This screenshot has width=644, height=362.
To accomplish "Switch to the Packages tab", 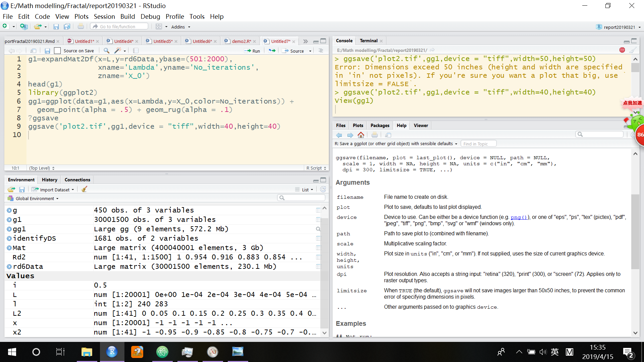I will click(x=380, y=125).
